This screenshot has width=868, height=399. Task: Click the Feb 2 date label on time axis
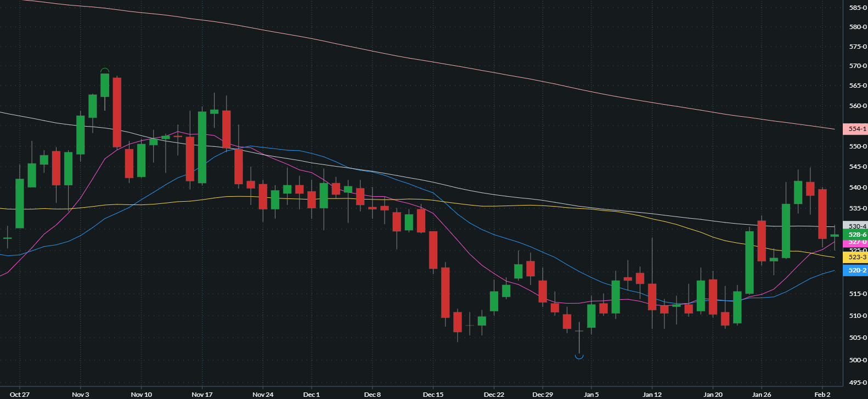click(x=822, y=395)
